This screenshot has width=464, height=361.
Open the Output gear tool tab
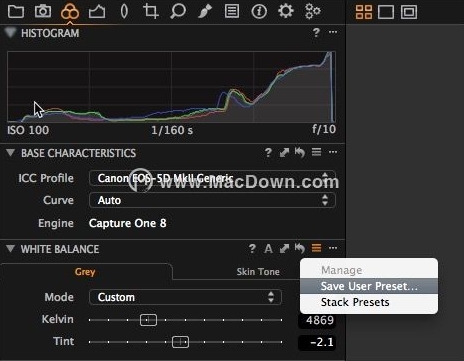pyautogui.click(x=286, y=11)
